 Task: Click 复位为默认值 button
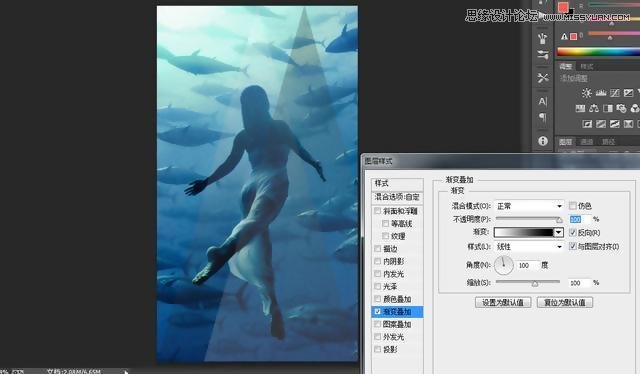click(564, 303)
